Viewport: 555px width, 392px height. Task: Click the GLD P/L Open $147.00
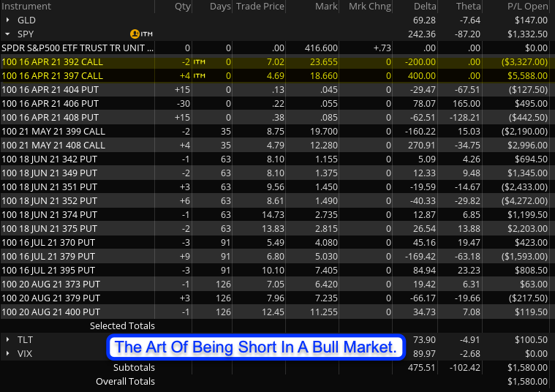click(532, 20)
